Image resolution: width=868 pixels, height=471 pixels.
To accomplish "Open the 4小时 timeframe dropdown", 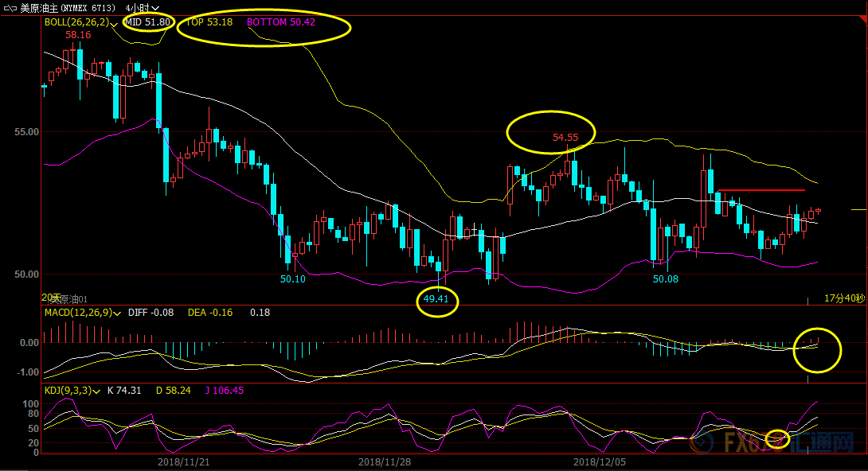I will click(x=142, y=8).
